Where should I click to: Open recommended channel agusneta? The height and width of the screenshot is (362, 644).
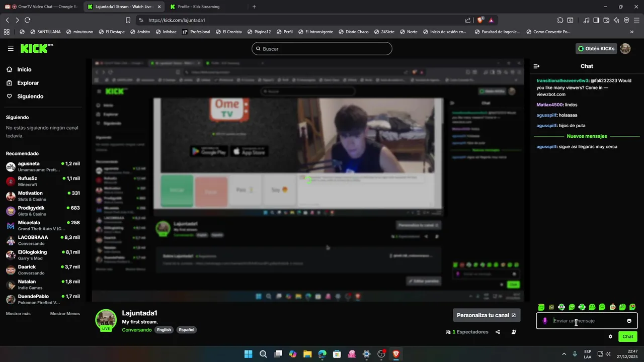pos(43,166)
